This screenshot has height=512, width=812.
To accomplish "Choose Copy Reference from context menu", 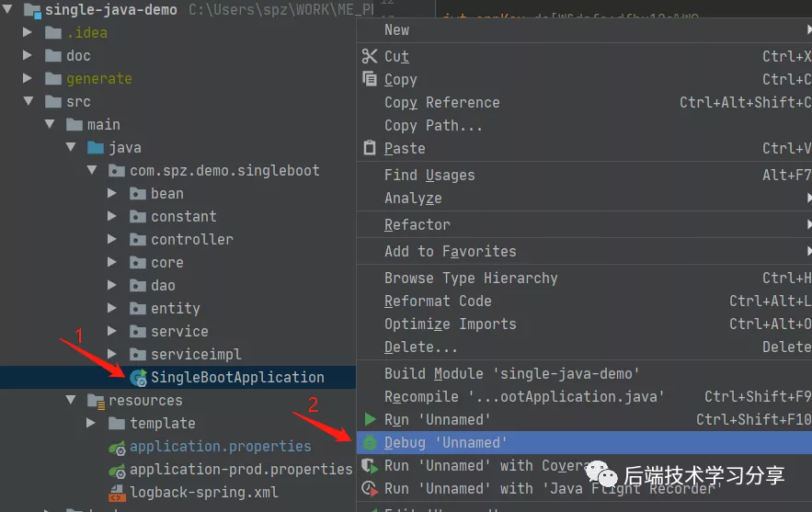I will pyautogui.click(x=584, y=103).
